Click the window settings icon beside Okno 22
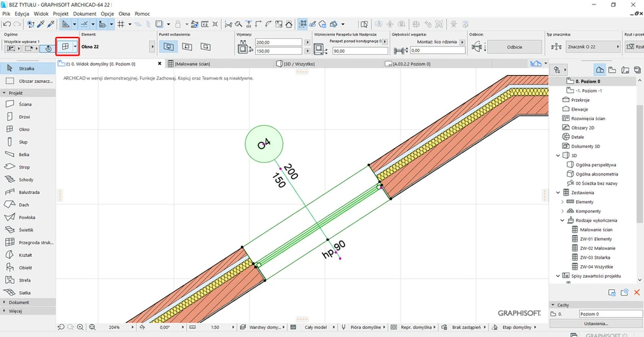Image resolution: width=644 pixels, height=337 pixels. (x=65, y=46)
